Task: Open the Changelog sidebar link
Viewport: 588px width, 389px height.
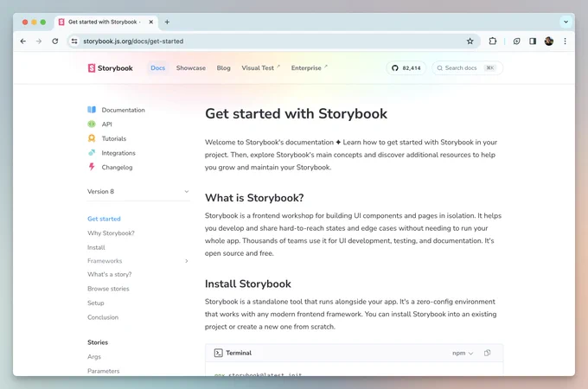Action: [x=117, y=167]
